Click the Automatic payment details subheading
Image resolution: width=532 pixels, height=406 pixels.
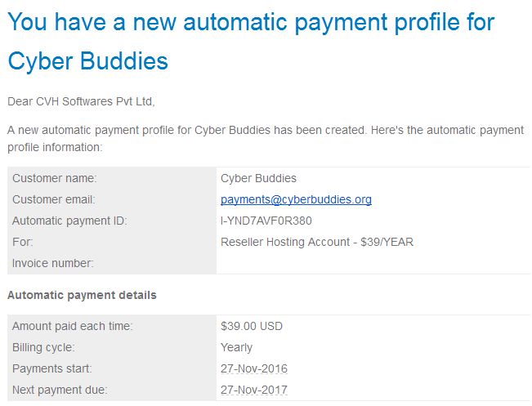pyautogui.click(x=82, y=295)
